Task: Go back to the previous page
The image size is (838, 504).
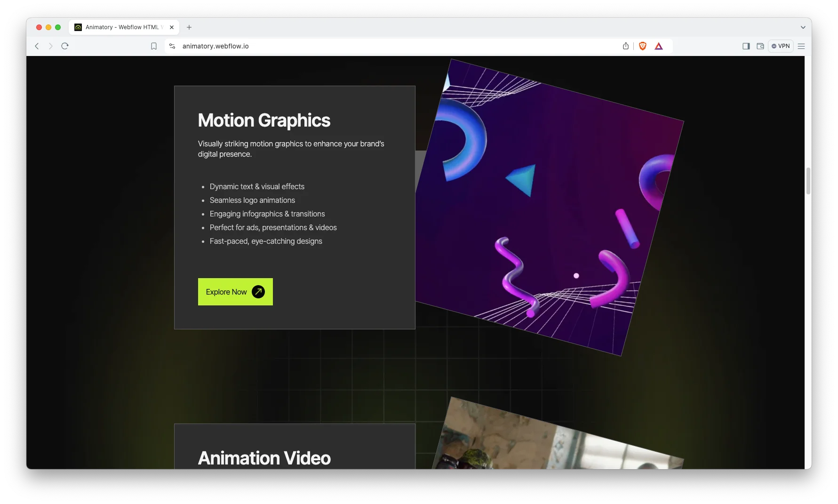Action: tap(37, 46)
